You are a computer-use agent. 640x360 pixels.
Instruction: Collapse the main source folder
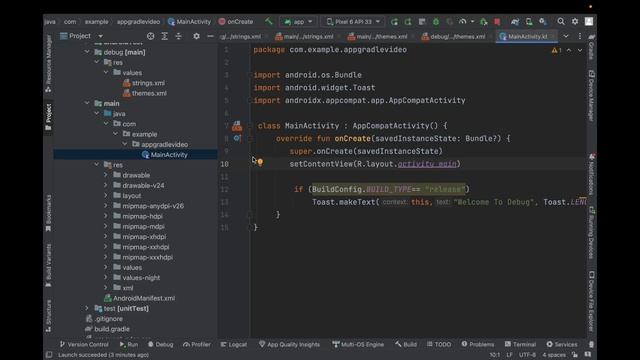[x=87, y=103]
